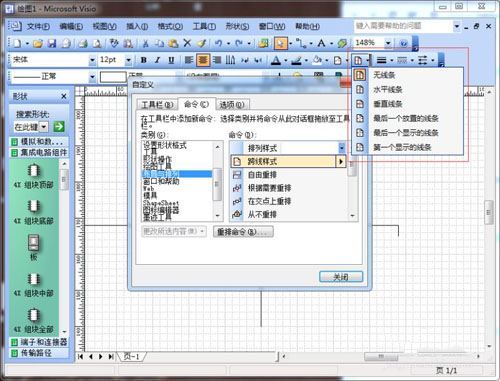Open the 形状(S) menu
Image resolution: width=500 pixels, height=381 pixels.
tap(237, 26)
